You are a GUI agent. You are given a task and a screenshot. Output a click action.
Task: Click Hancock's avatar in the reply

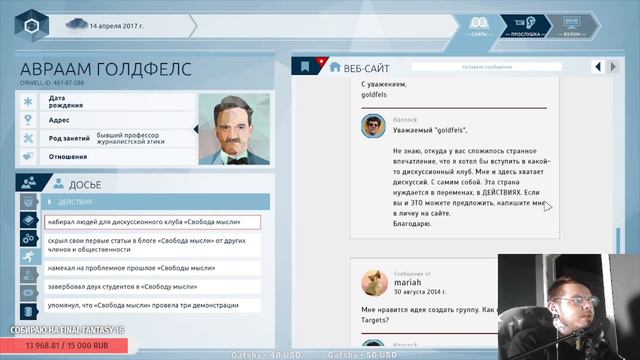(x=373, y=126)
